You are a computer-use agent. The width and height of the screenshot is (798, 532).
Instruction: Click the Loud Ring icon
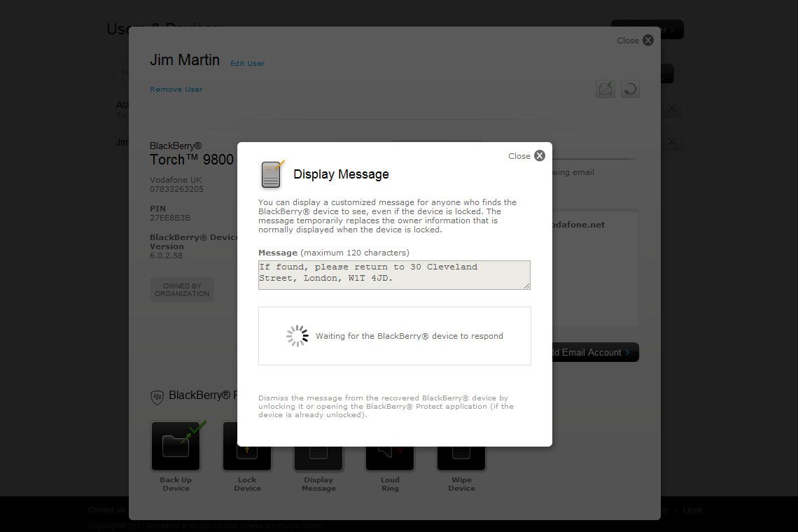tap(390, 457)
